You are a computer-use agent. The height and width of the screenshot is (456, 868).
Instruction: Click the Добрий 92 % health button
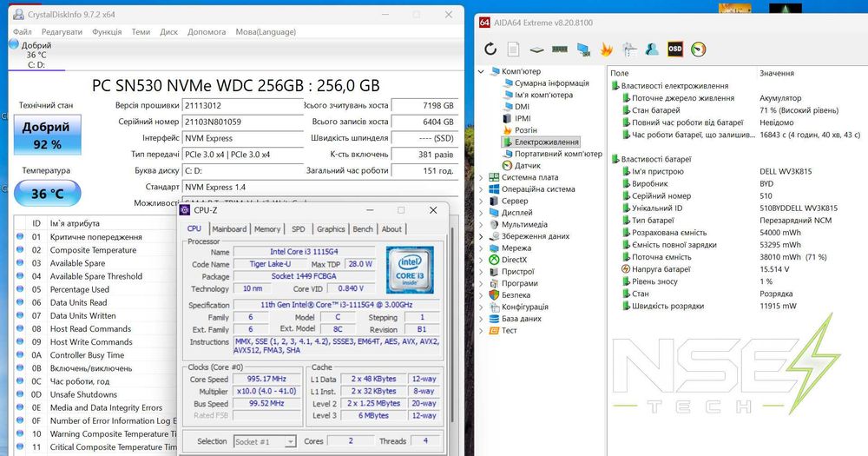48,135
